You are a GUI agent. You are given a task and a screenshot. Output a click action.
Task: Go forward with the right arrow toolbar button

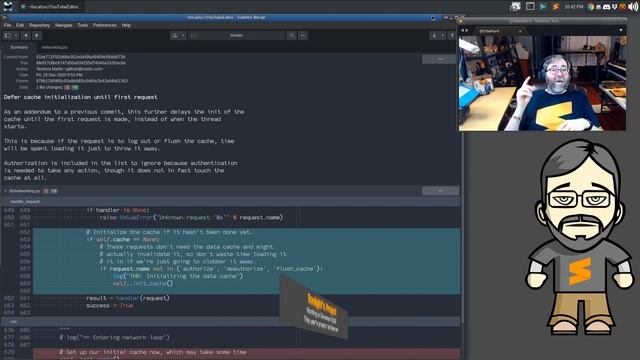(x=37, y=36)
